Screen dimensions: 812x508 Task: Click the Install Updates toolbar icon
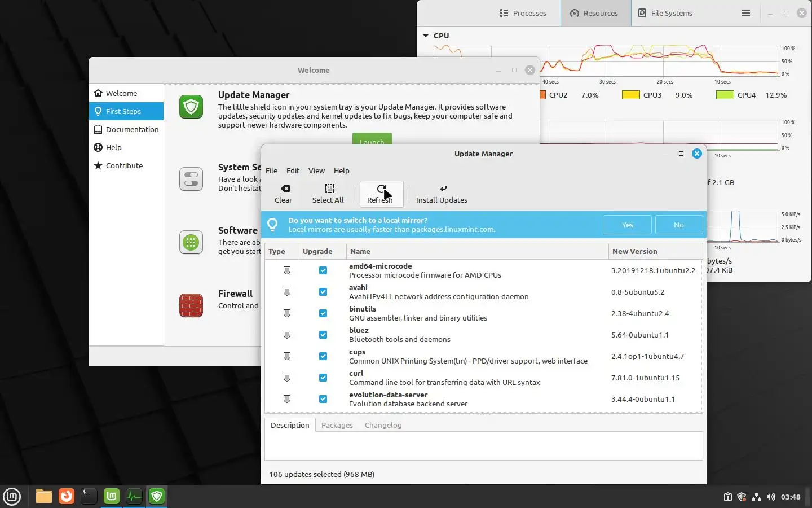(x=443, y=189)
